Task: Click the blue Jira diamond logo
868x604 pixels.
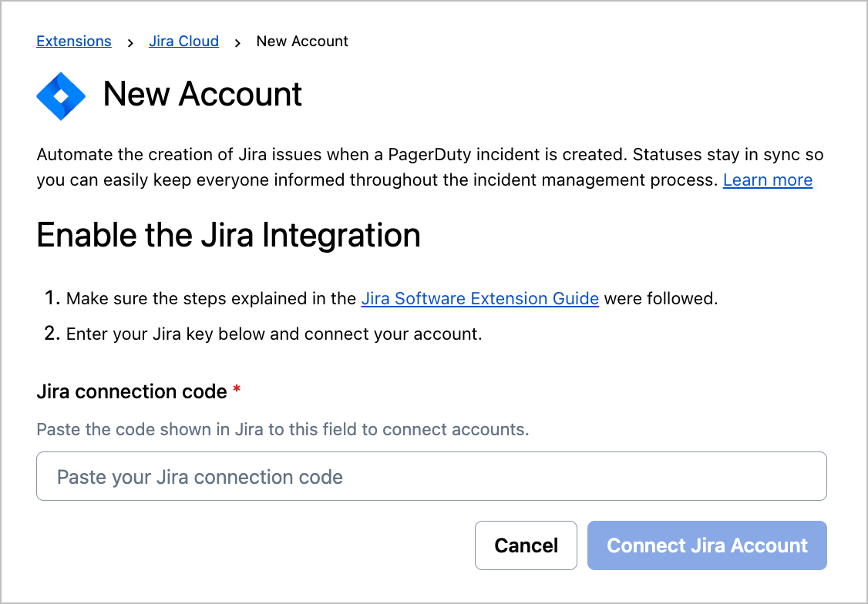Action: (x=61, y=95)
